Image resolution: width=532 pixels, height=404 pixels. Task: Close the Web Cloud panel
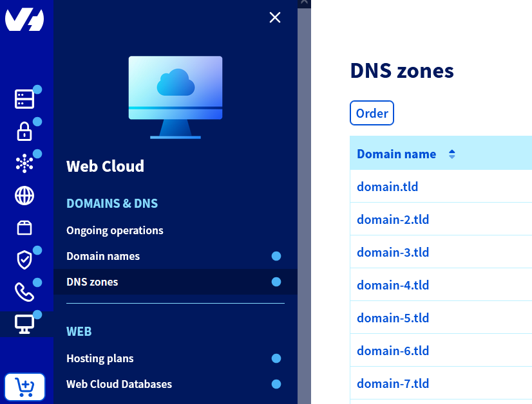pyautogui.click(x=275, y=17)
